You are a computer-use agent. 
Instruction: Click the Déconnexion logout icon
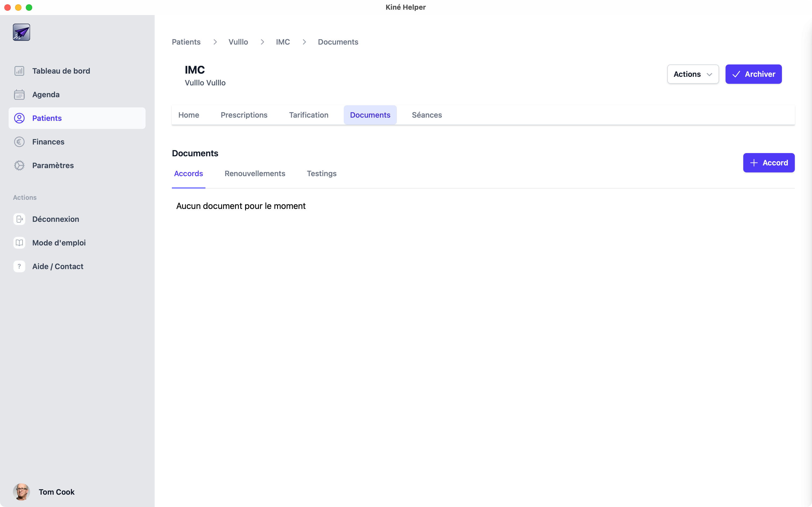[x=19, y=219]
